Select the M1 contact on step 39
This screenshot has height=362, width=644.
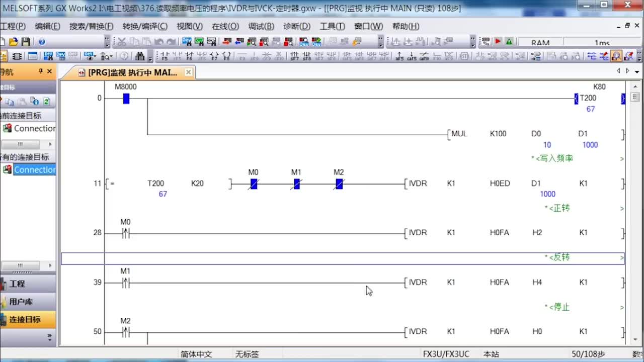click(x=126, y=283)
